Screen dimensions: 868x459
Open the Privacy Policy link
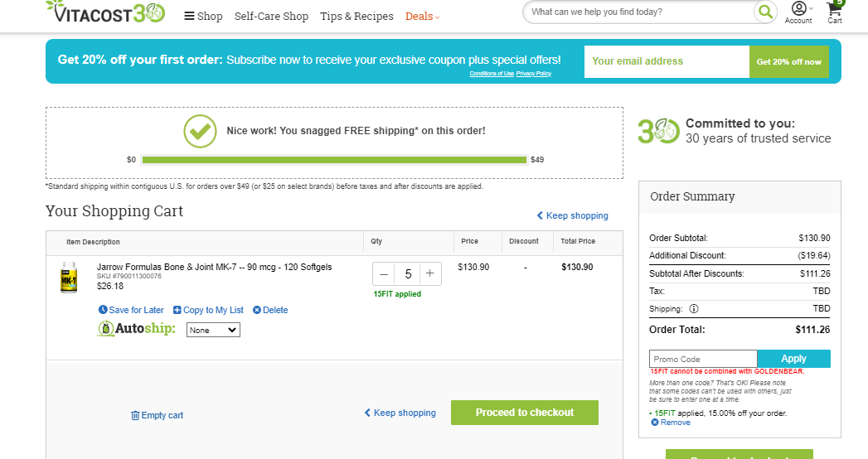534,74
